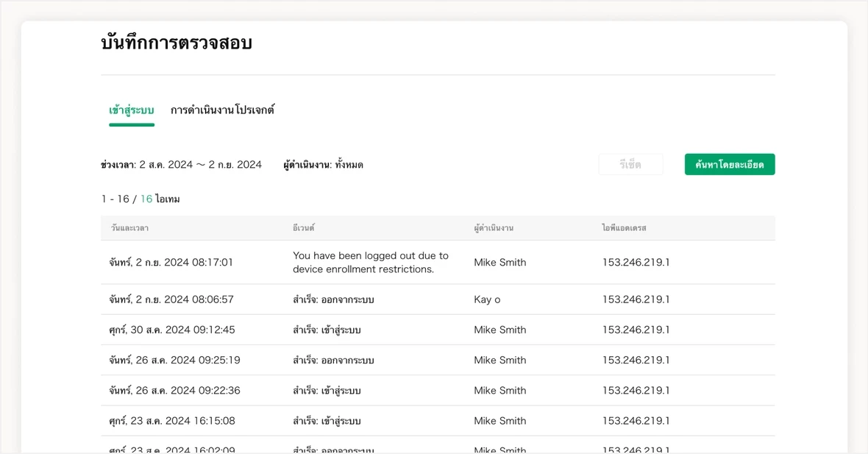Viewport: 868px width, 454px height.
Task: Select the อีเวนต์ column header
Action: [303, 227]
